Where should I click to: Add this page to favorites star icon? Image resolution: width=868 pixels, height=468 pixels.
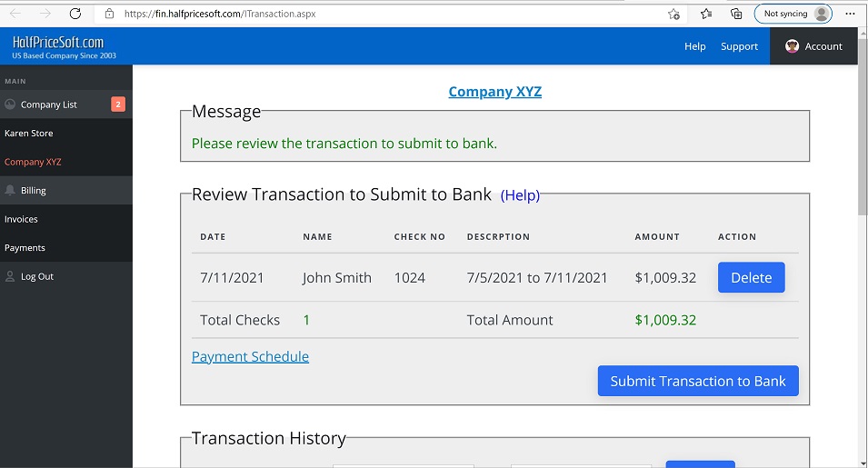673,14
